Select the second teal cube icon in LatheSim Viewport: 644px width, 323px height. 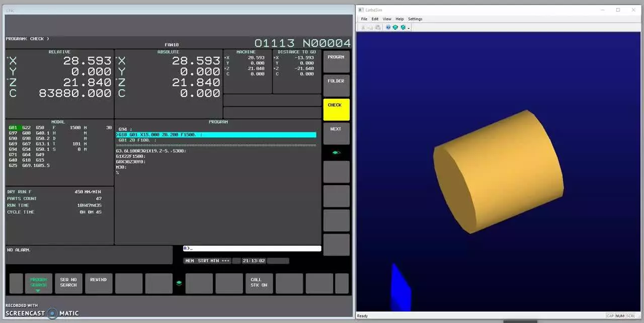403,27
